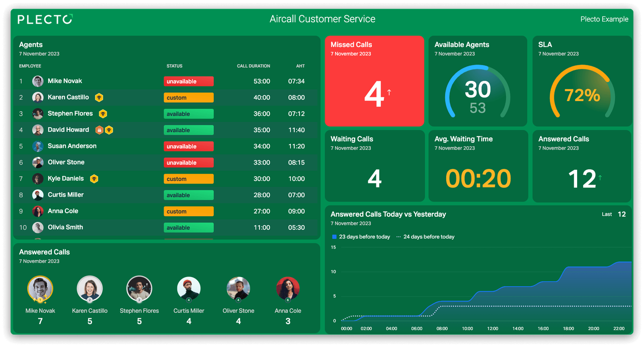The width and height of the screenshot is (644, 347).
Task: Click the green up arrow beside Answered Calls 12
Action: (600, 178)
